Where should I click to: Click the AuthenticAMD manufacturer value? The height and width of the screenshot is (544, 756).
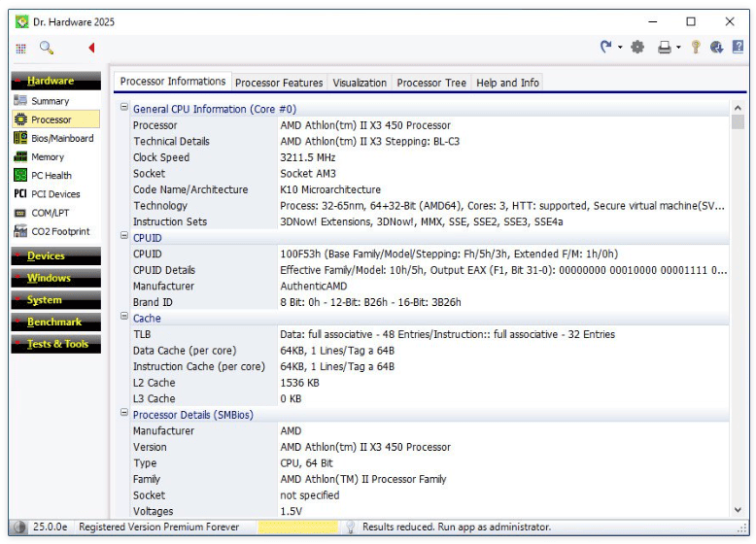314,287
